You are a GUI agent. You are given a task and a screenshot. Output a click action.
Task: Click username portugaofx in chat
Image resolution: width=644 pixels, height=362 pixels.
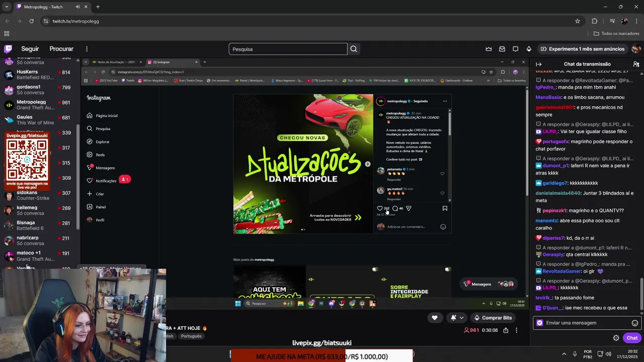click(x=555, y=142)
